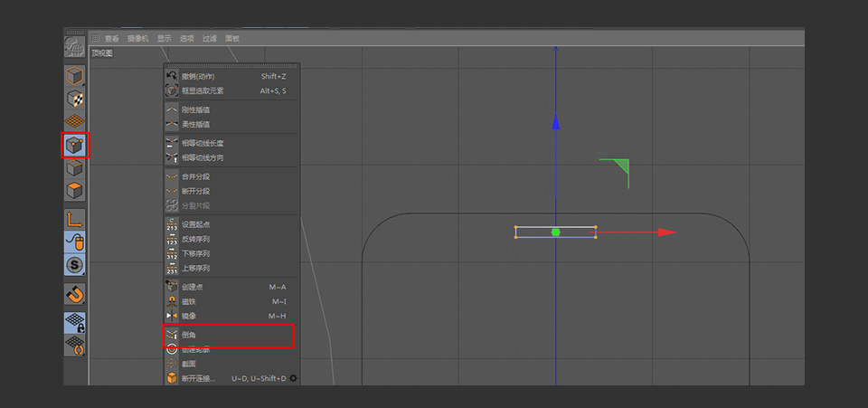
Task: Click the Make Editable icon at top-left
Action: (75, 47)
